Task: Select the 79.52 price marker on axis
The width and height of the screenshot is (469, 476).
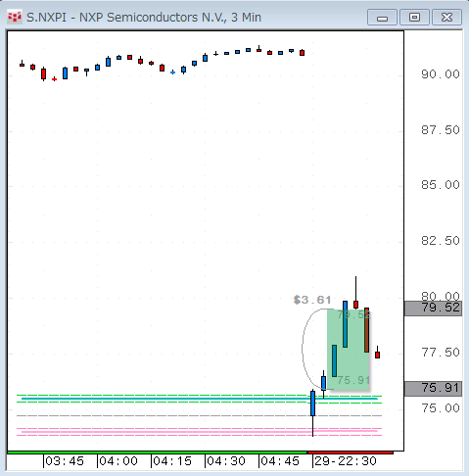Action: pos(433,309)
